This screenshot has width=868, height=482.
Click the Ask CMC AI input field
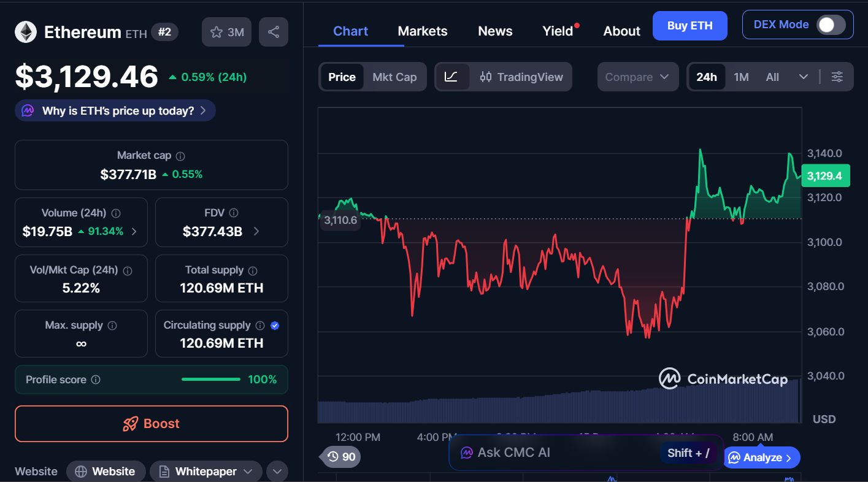[x=552, y=453]
